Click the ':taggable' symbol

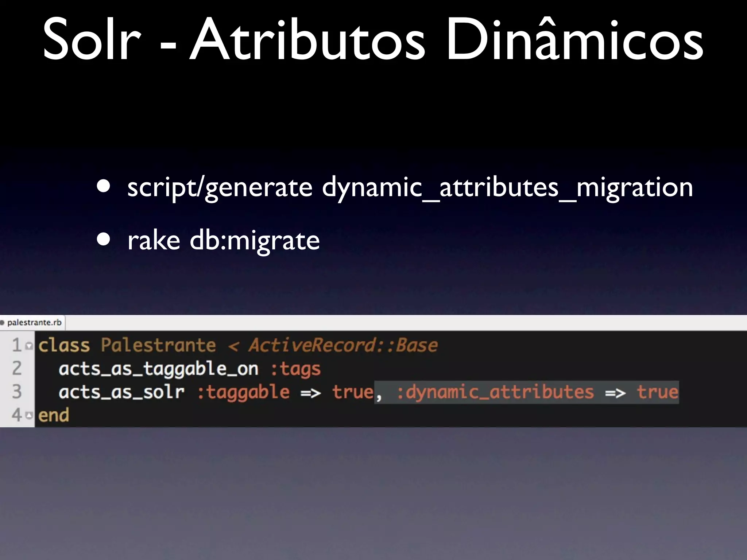click(243, 392)
